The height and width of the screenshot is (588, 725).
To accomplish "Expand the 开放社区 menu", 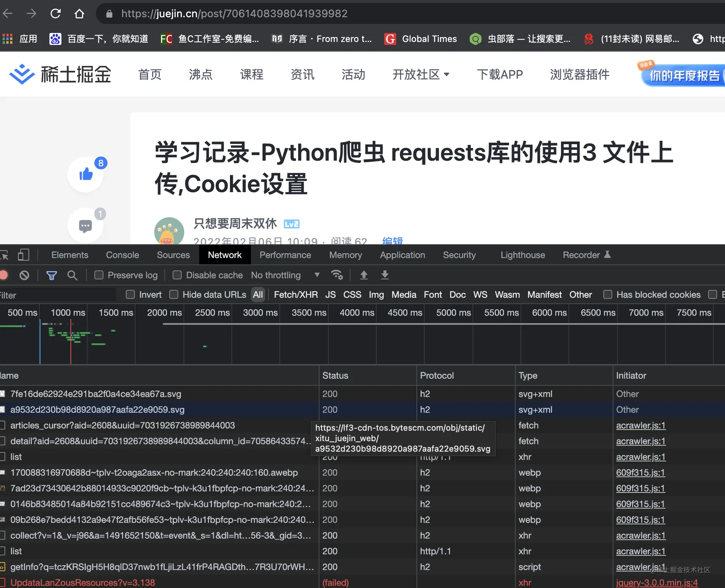I will coord(421,74).
